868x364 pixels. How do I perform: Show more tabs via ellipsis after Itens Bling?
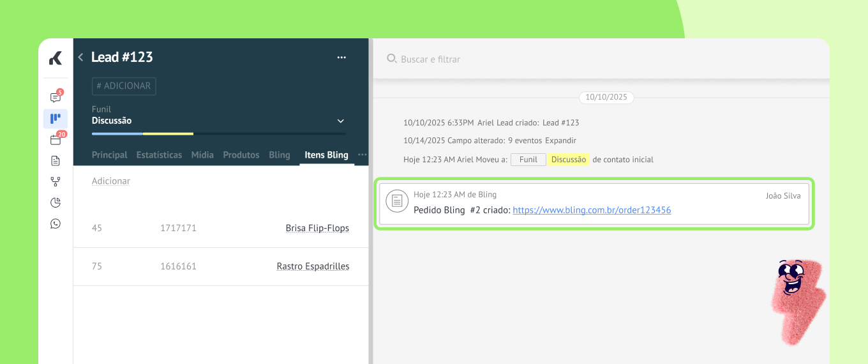tap(362, 155)
